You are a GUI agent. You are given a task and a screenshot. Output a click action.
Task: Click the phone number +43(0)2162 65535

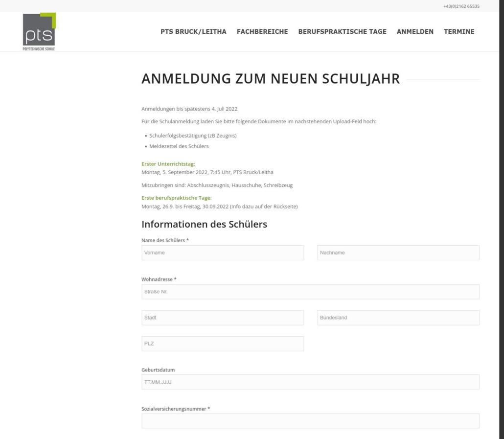[x=461, y=6]
